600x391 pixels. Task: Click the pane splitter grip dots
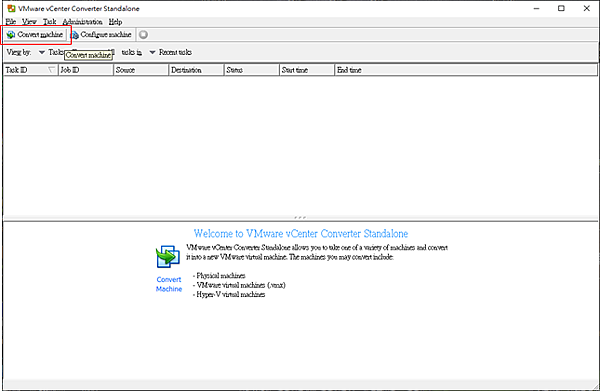(x=300, y=217)
